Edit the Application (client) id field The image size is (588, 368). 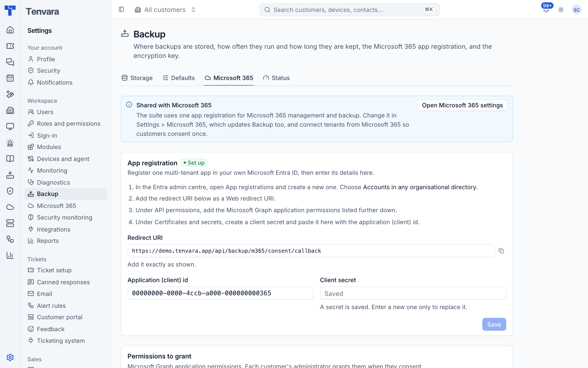pyautogui.click(x=221, y=293)
